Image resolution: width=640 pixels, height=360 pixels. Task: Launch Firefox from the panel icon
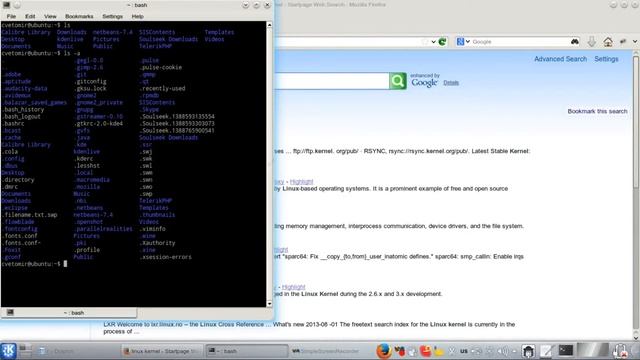click(384, 351)
